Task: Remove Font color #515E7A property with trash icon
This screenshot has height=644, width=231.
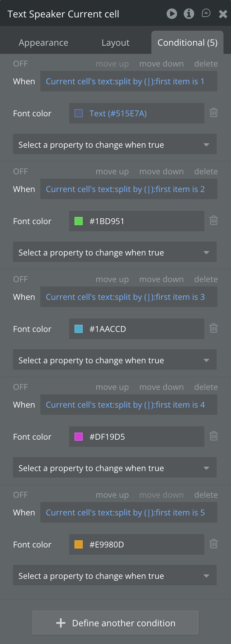Action: [214, 113]
